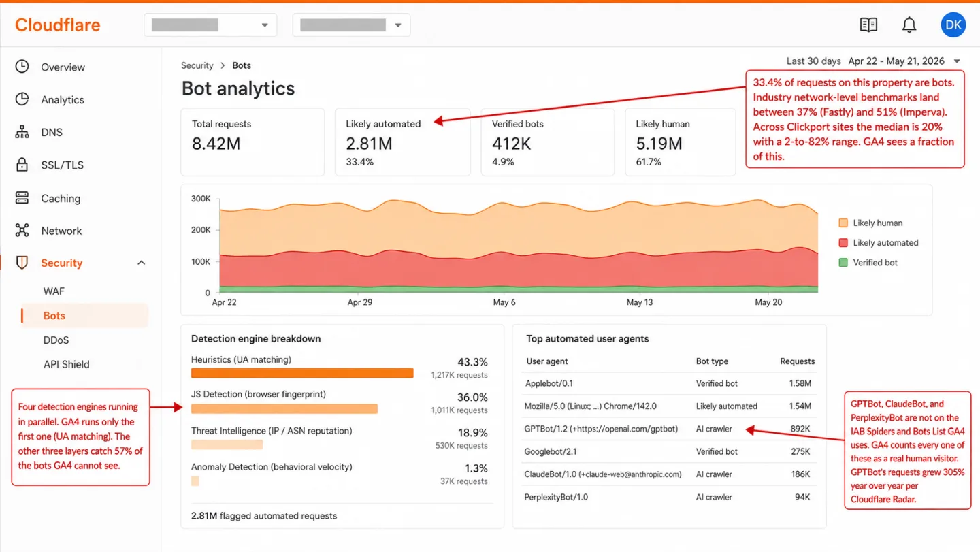Click the Requests column header
The image size is (980, 552).
(797, 361)
